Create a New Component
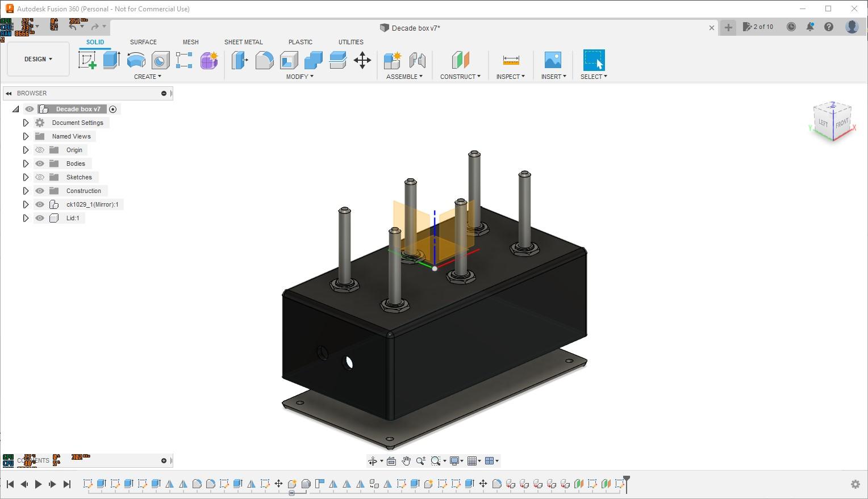The image size is (868, 499). coord(392,60)
